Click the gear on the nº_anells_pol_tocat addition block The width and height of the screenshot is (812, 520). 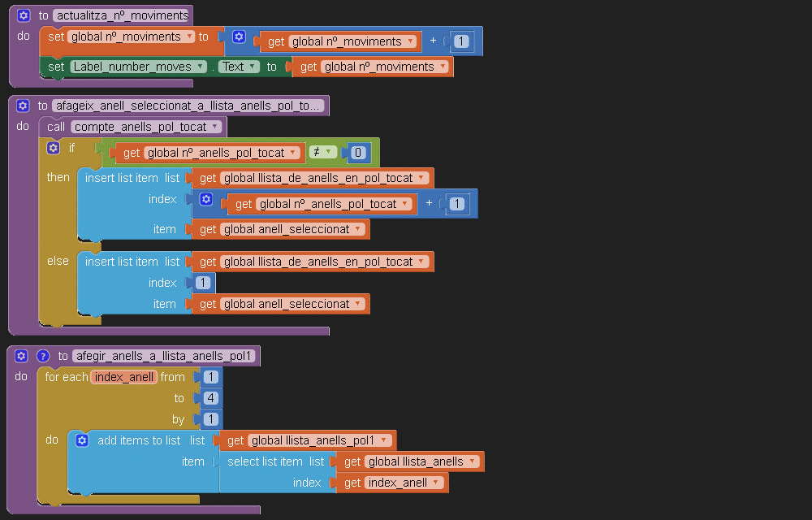pos(206,199)
